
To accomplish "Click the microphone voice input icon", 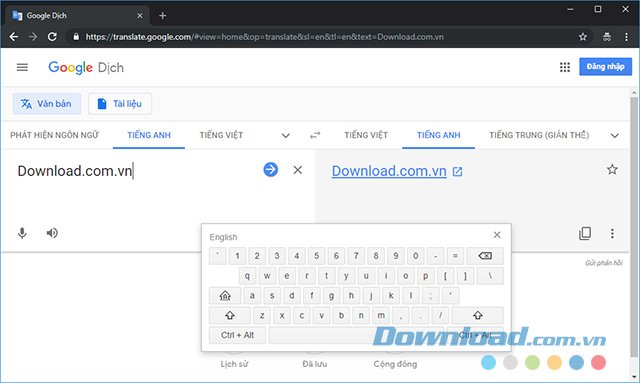I will [x=22, y=233].
